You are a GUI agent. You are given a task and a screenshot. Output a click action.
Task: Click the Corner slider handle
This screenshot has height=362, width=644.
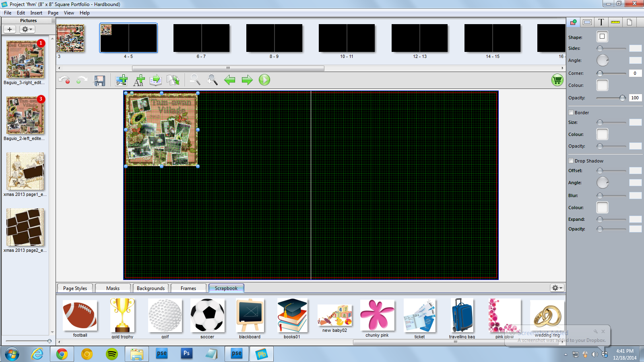click(x=600, y=73)
